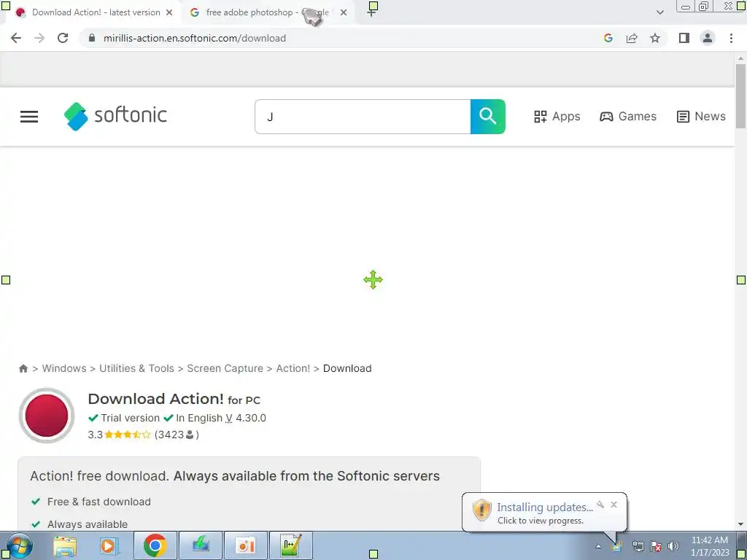The image size is (747, 560).
Task: Click the network tray icon
Action: (638, 546)
